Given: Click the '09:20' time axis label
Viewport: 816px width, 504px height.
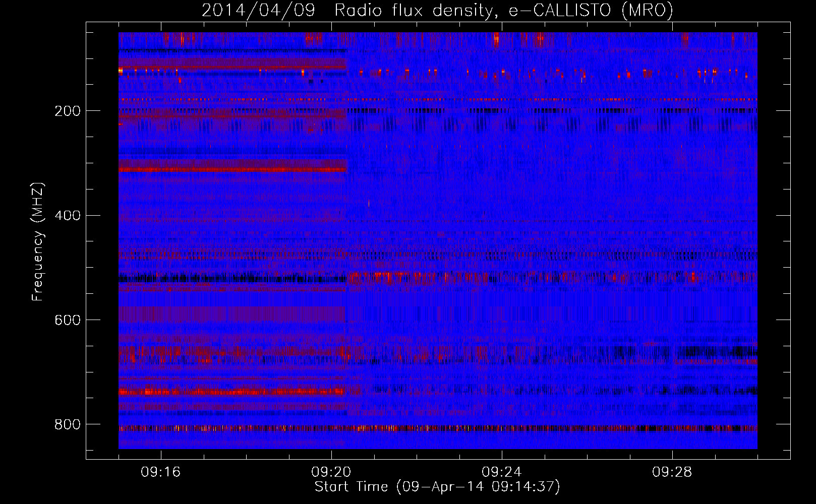Looking at the screenshot, I should coord(331,472).
